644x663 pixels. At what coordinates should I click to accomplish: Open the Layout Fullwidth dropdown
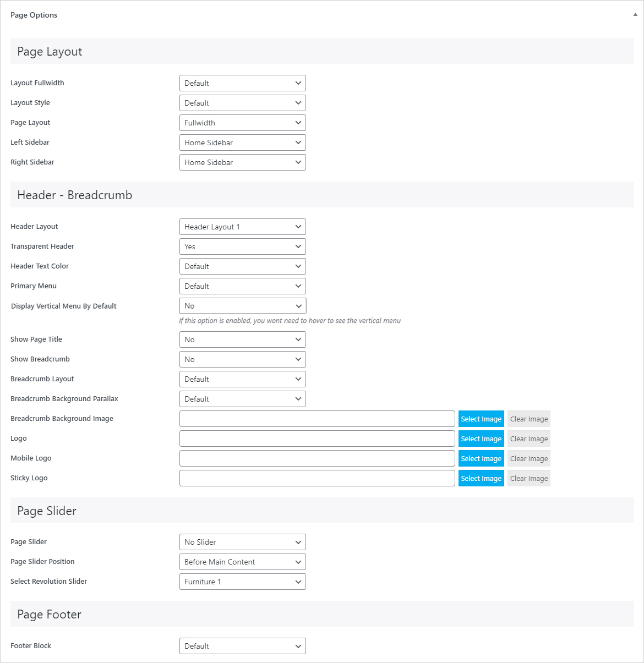pos(242,83)
